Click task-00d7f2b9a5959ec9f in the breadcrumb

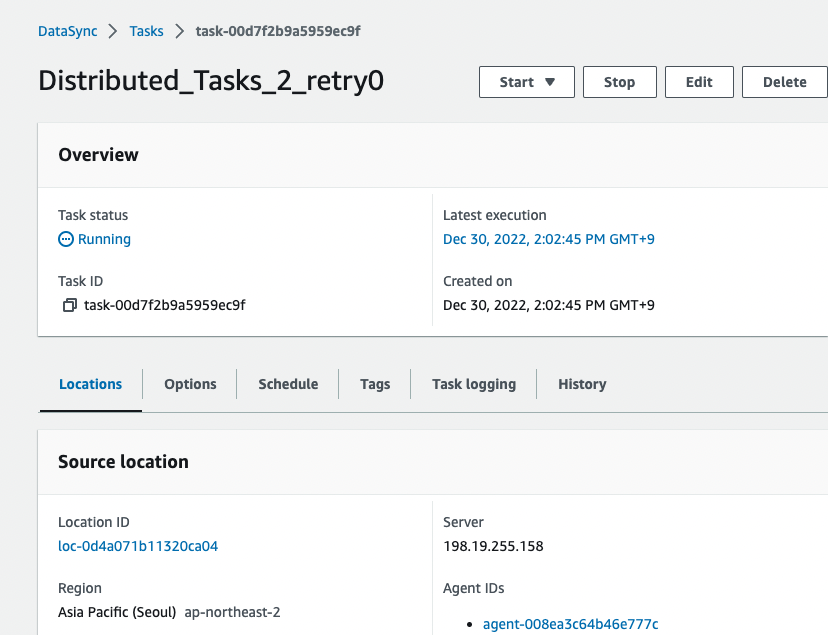(x=278, y=31)
